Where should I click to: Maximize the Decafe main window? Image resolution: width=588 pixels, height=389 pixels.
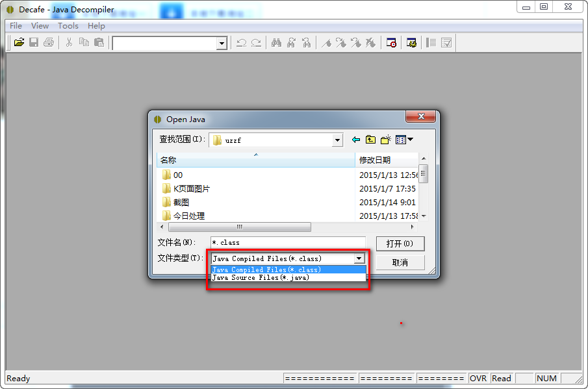(544, 6)
